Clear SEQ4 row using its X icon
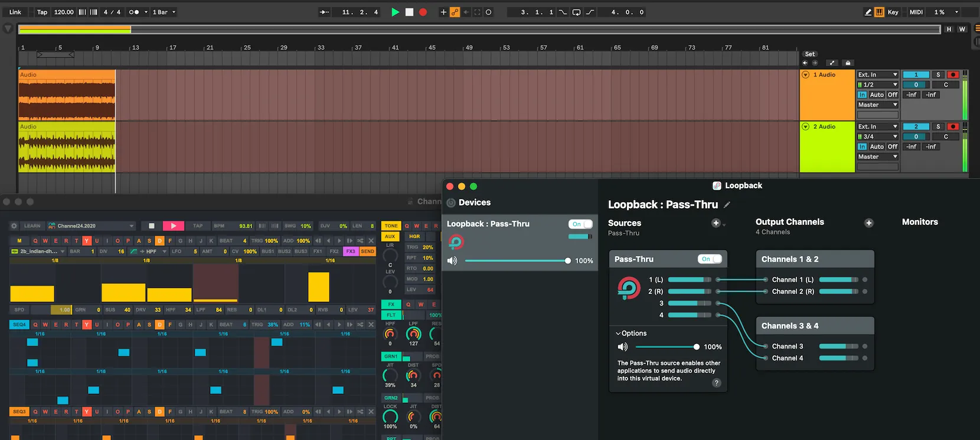Viewport: 980px width, 440px height. (371, 324)
